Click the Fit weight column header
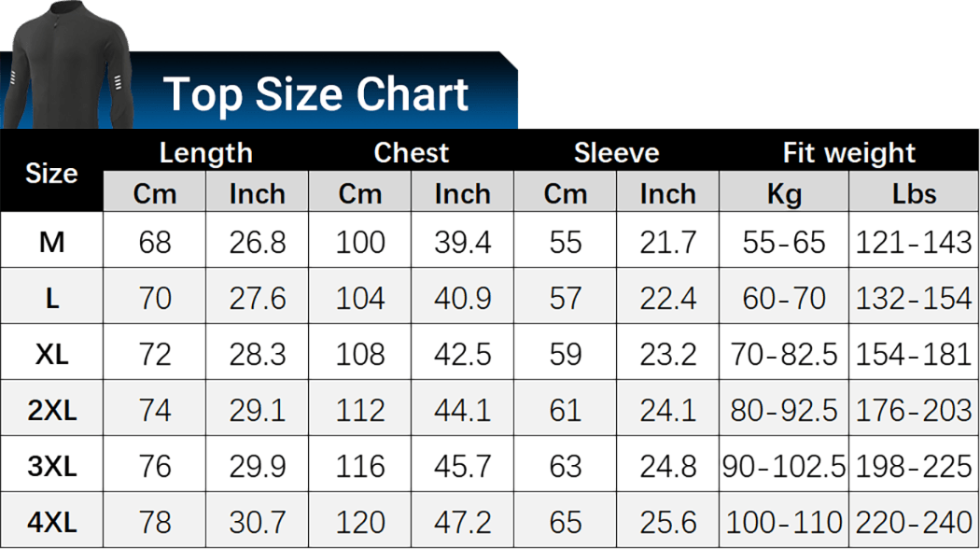 [x=848, y=152]
